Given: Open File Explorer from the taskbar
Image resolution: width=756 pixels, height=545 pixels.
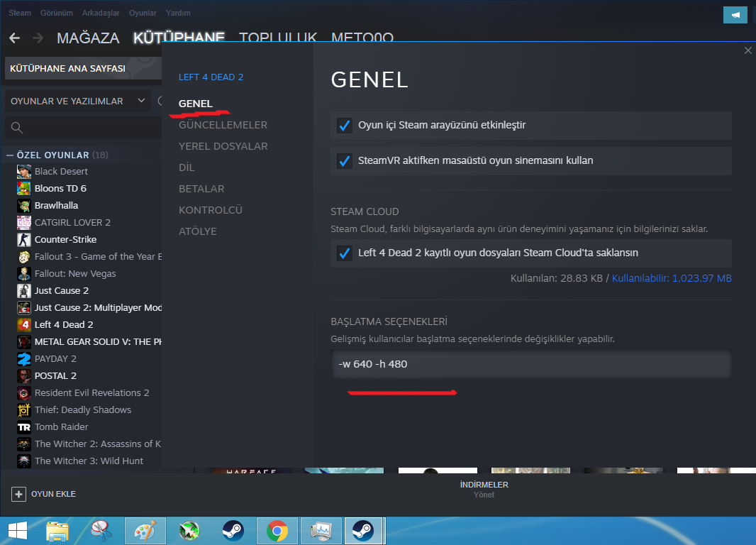Looking at the screenshot, I should pyautogui.click(x=57, y=531).
